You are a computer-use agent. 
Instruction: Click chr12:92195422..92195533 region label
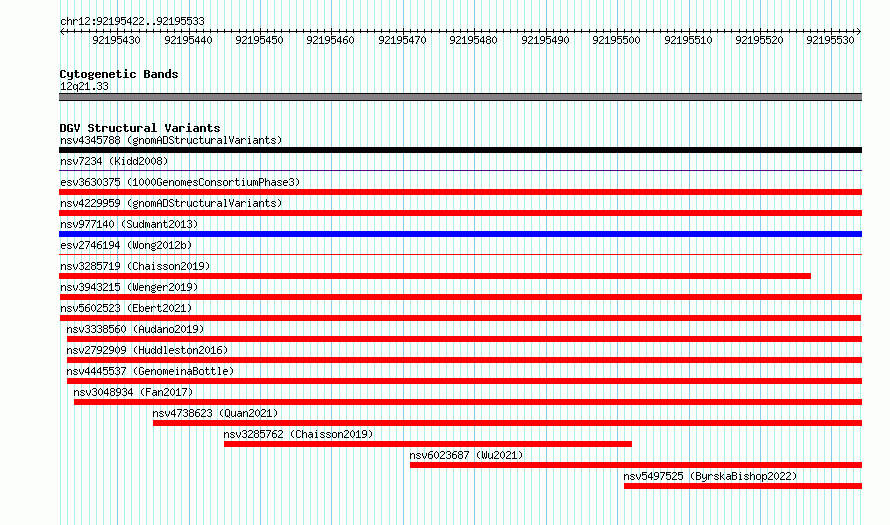[x=132, y=21]
